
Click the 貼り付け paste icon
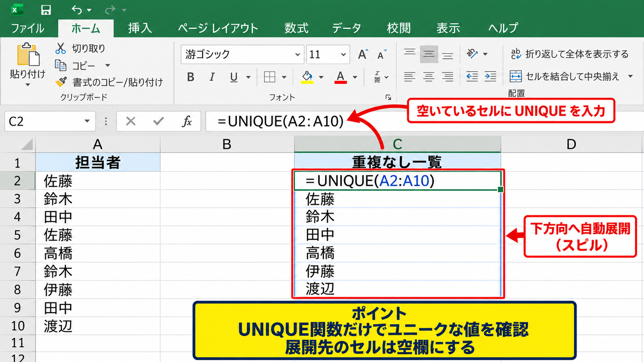[x=28, y=54]
